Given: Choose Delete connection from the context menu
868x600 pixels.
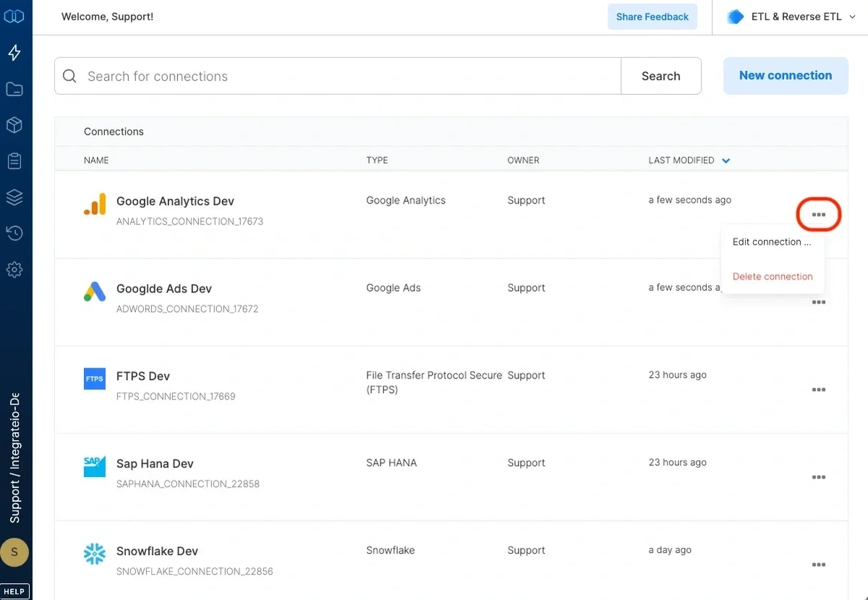Looking at the screenshot, I should tap(773, 276).
